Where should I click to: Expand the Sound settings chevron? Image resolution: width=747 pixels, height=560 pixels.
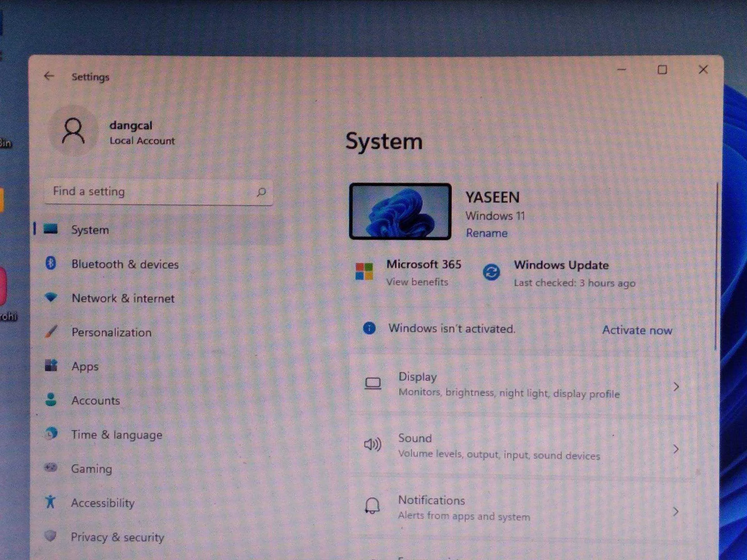coord(676,449)
